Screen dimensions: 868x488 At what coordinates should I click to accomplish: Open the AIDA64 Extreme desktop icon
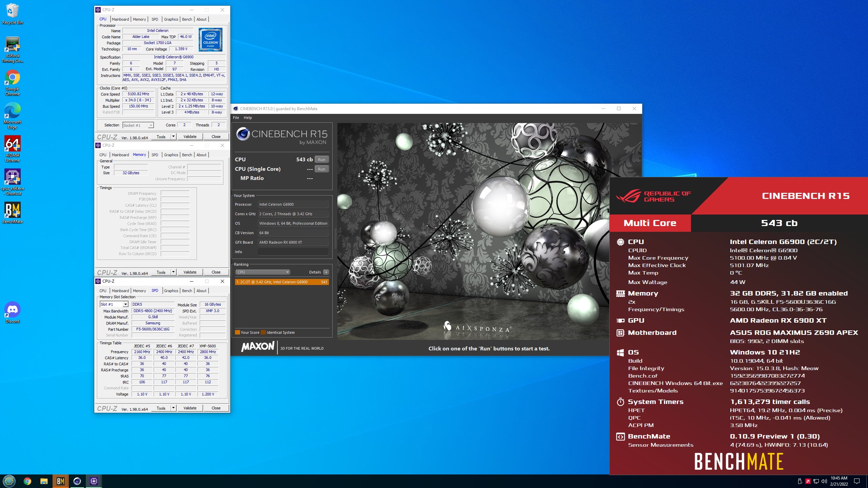12,149
